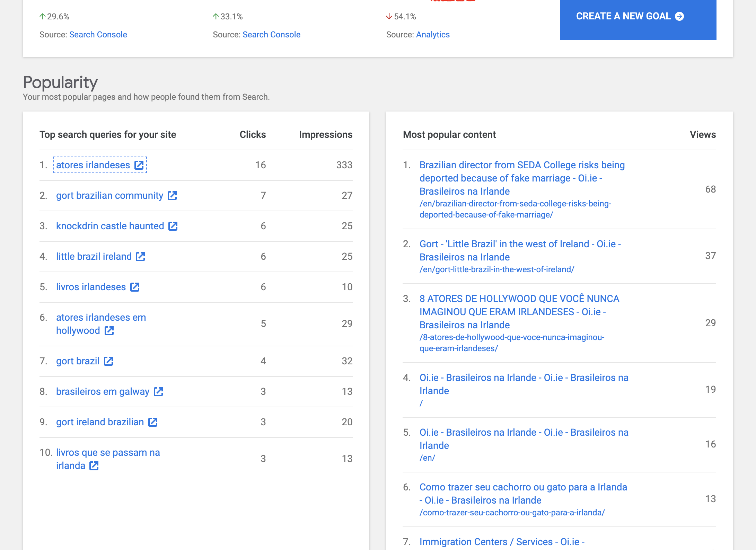Open external link icon beside "gort ireland brazilian"

click(152, 422)
